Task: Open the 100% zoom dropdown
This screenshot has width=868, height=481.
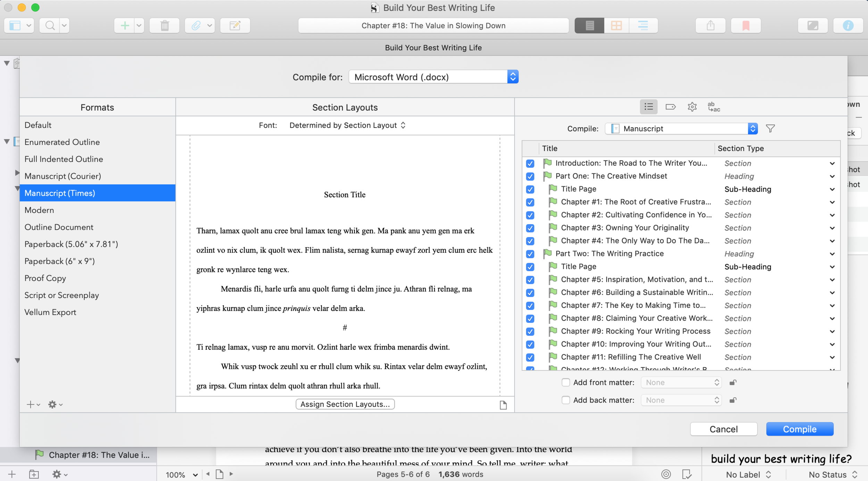Action: [182, 474]
